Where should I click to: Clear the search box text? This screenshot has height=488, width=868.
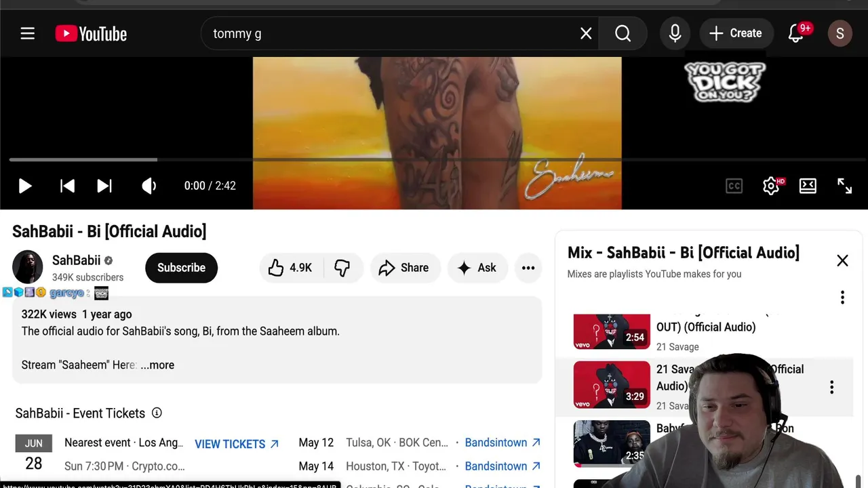[x=586, y=33]
